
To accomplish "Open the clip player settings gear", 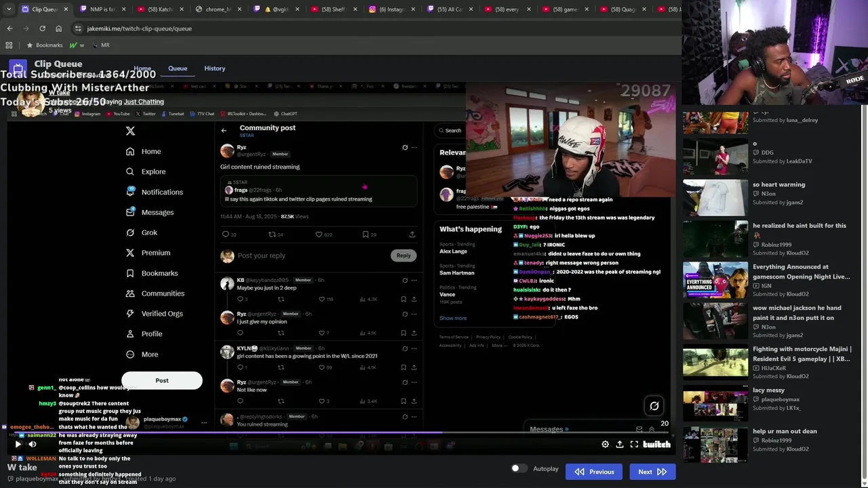I will pyautogui.click(x=605, y=444).
